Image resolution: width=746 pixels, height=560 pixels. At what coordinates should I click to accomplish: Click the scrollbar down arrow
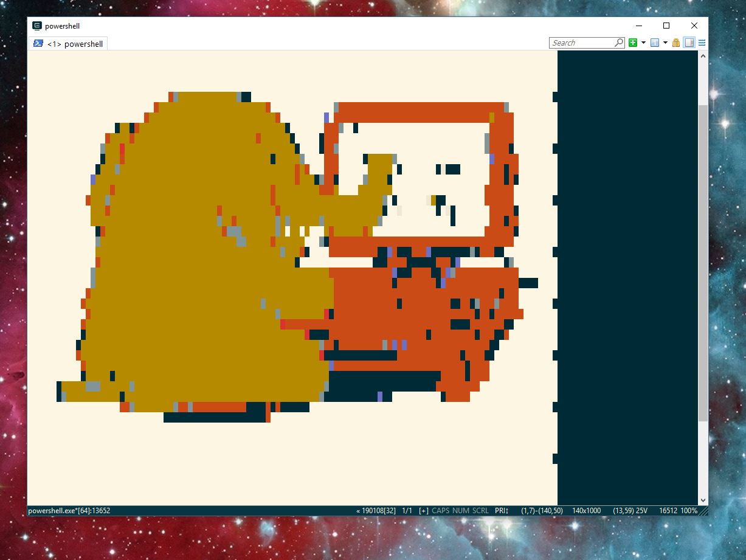[x=703, y=500]
